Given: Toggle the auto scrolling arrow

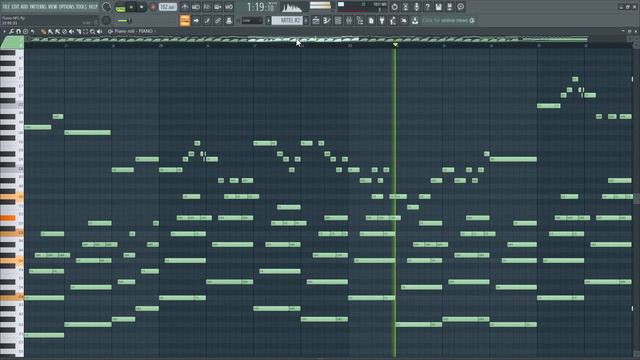Looking at the screenshot, I should pos(196,20).
